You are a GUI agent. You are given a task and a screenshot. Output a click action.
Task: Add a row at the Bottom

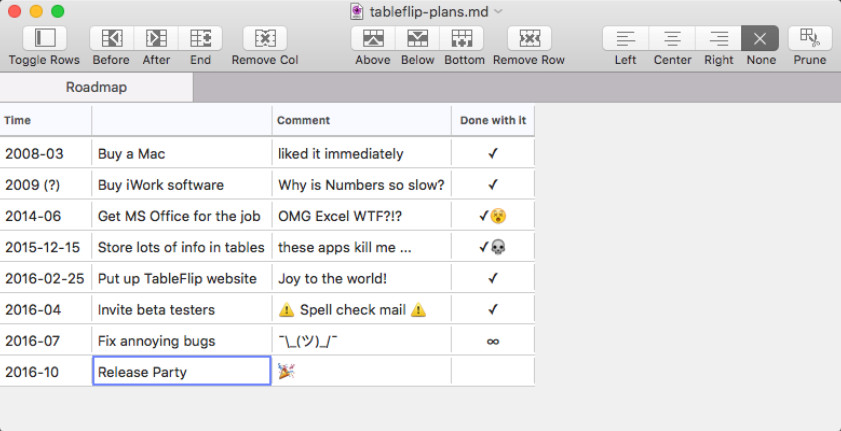pyautogui.click(x=461, y=38)
